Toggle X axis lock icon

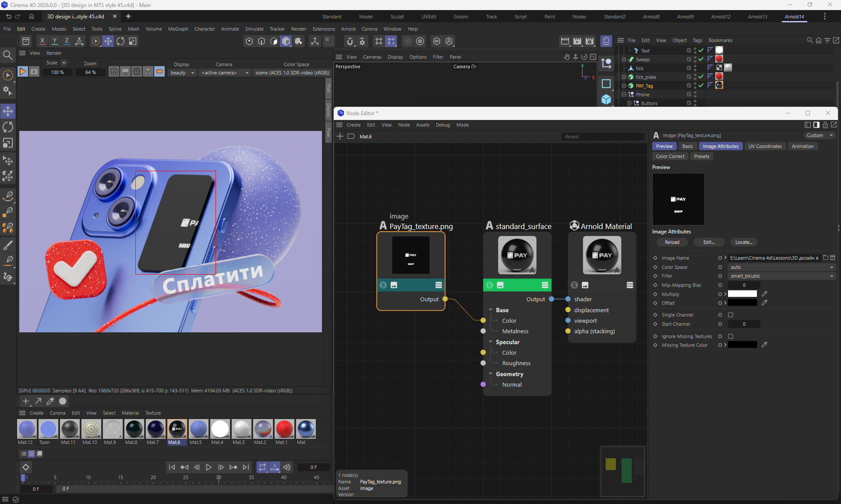pos(42,41)
